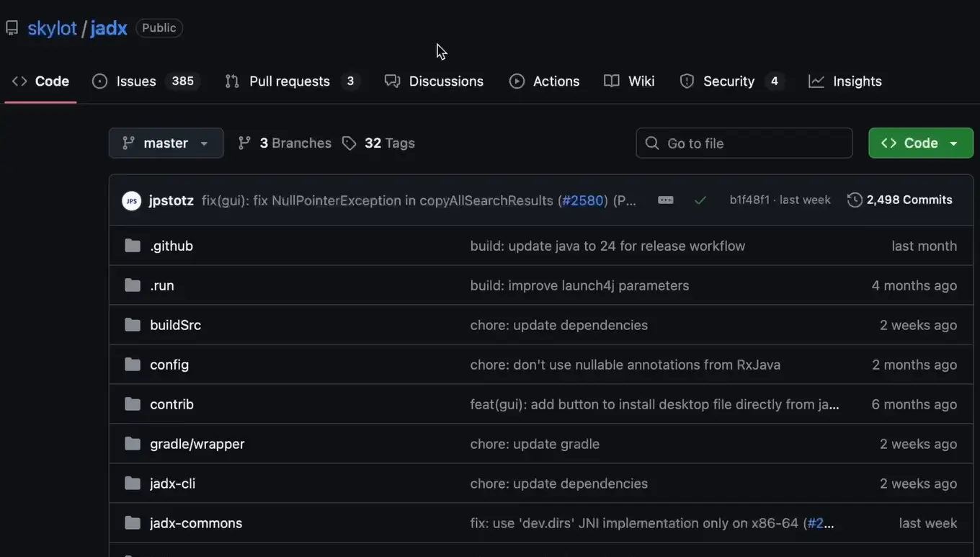980x557 pixels.
Task: Open commit 'build: update java to 24 for release workflow'
Action: coord(607,246)
